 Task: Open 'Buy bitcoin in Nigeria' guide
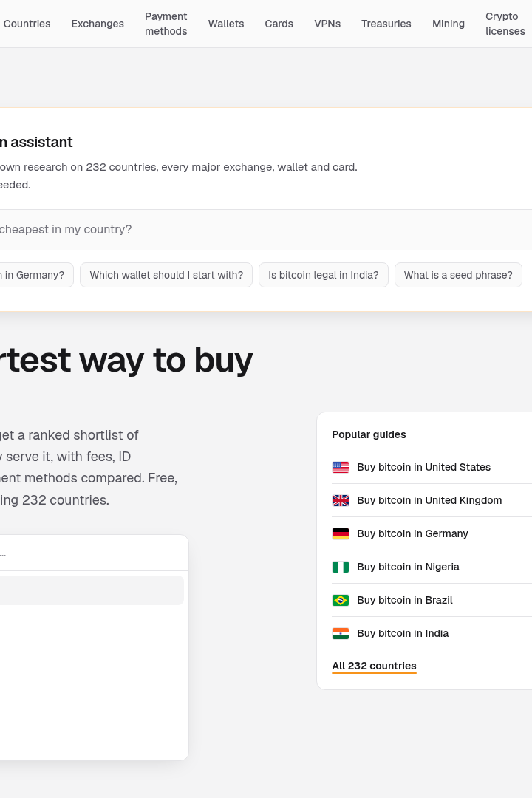(x=432, y=567)
